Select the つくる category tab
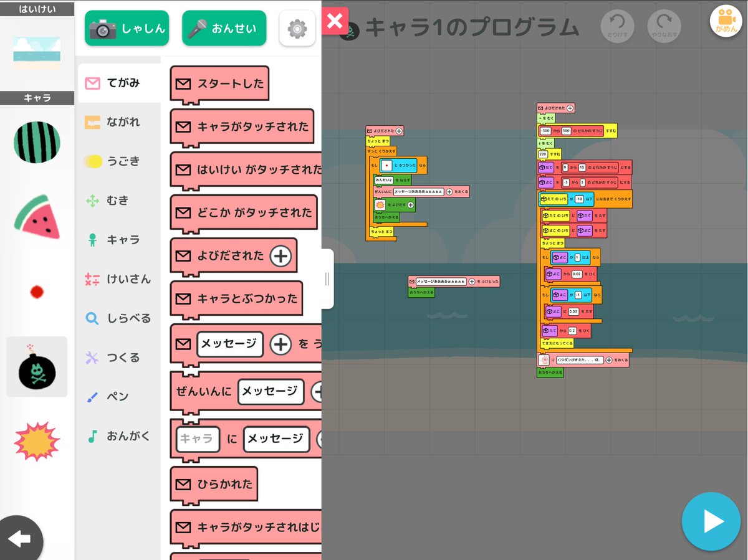748x560 pixels. tap(118, 358)
